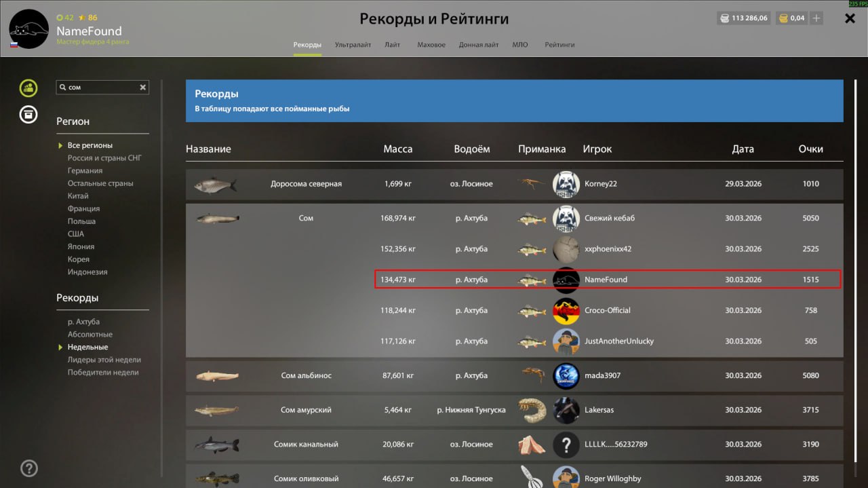Select Китай region filter
868x488 pixels.
[78, 196]
